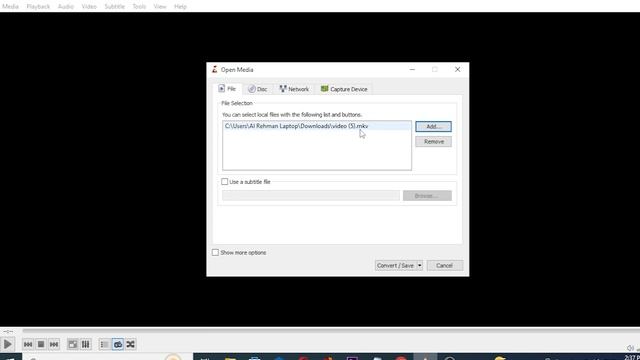Click the Next media button
This screenshot has height=360, width=640.
coord(54,344)
